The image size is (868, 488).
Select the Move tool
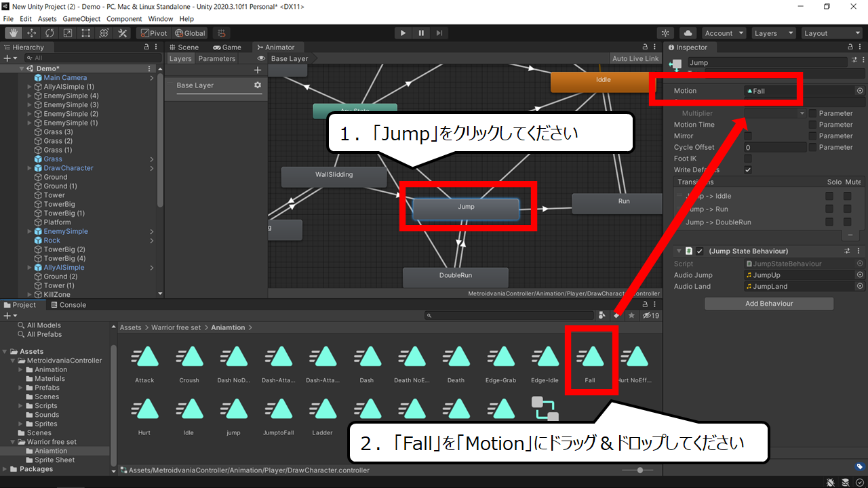click(x=31, y=33)
